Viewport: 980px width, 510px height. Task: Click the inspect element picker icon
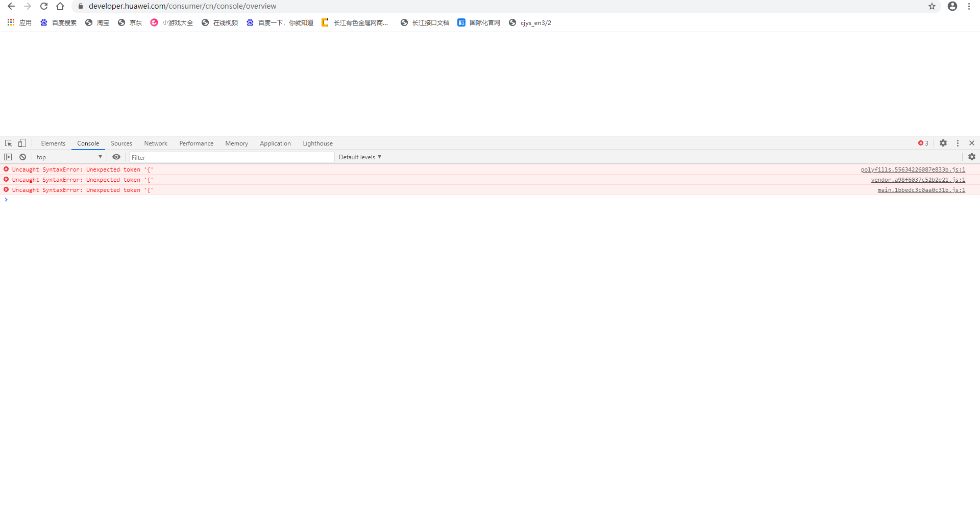tap(8, 143)
